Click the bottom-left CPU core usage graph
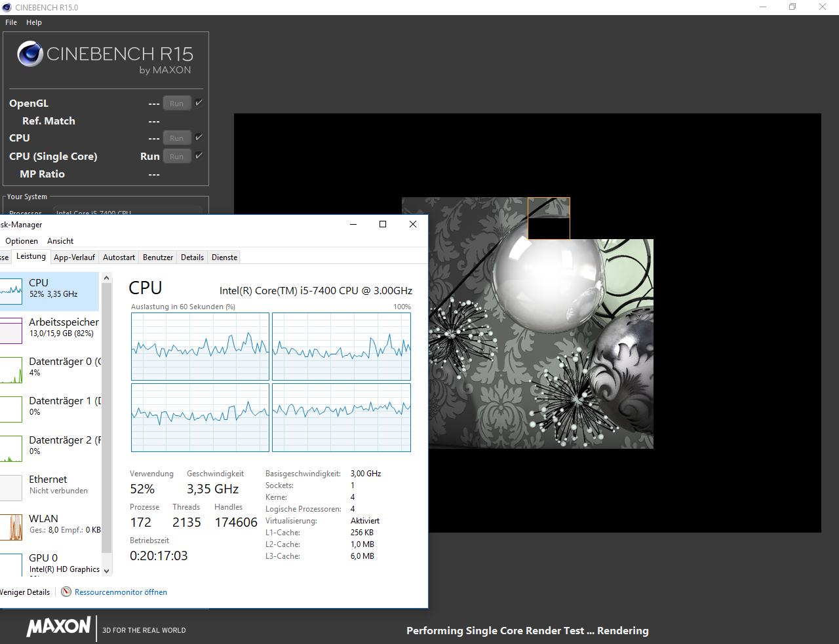Viewport: 839px width, 644px height. tap(200, 417)
